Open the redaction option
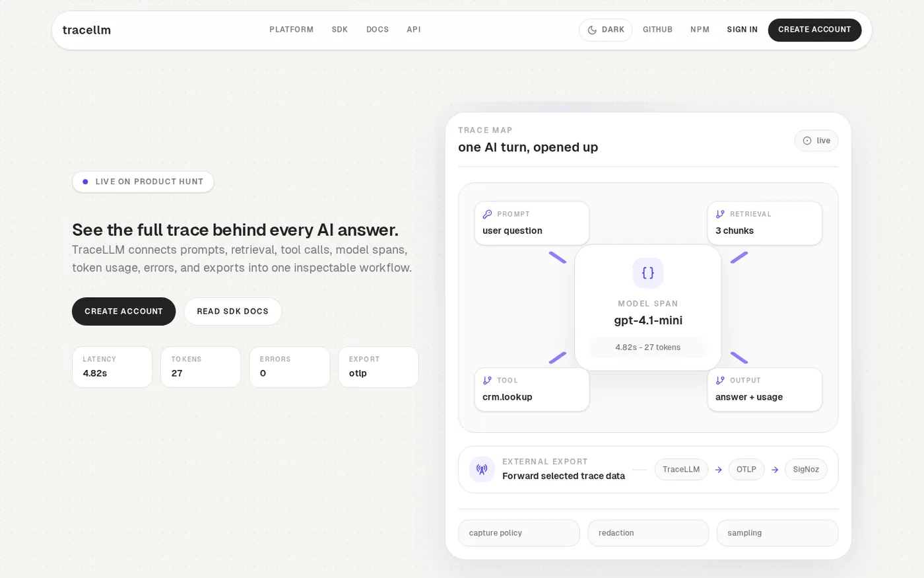Screen dimensions: 924x578 click(x=648, y=533)
